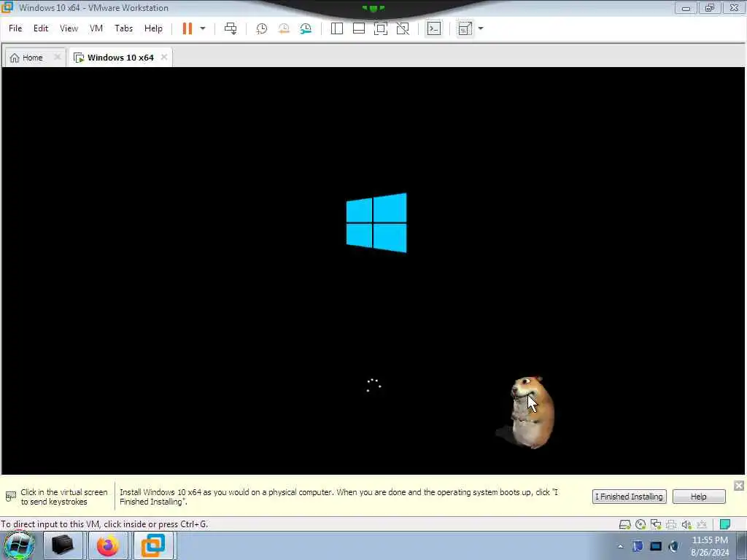
Task: Close the Home tab
Action: (57, 57)
